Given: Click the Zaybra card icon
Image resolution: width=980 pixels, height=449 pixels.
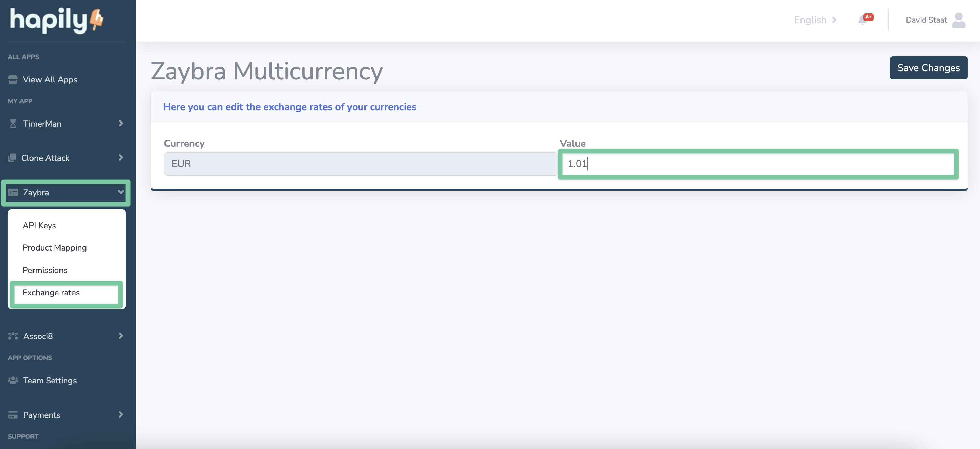Looking at the screenshot, I should click(x=13, y=192).
